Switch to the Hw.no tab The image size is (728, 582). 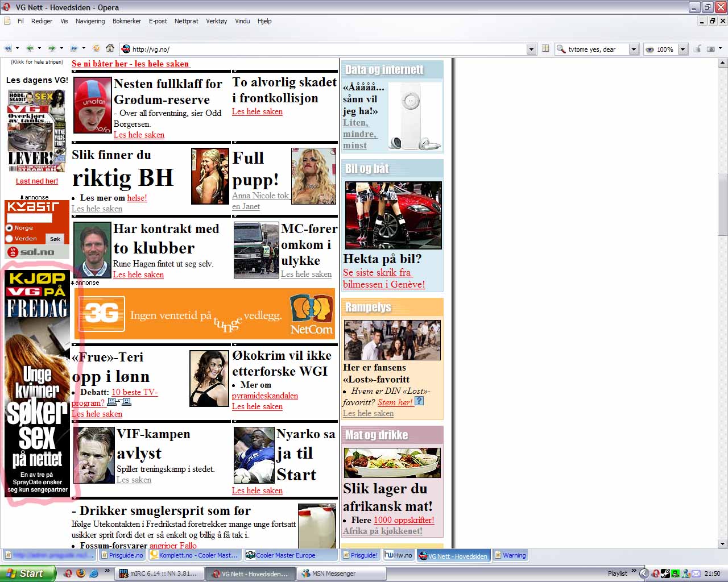click(398, 555)
